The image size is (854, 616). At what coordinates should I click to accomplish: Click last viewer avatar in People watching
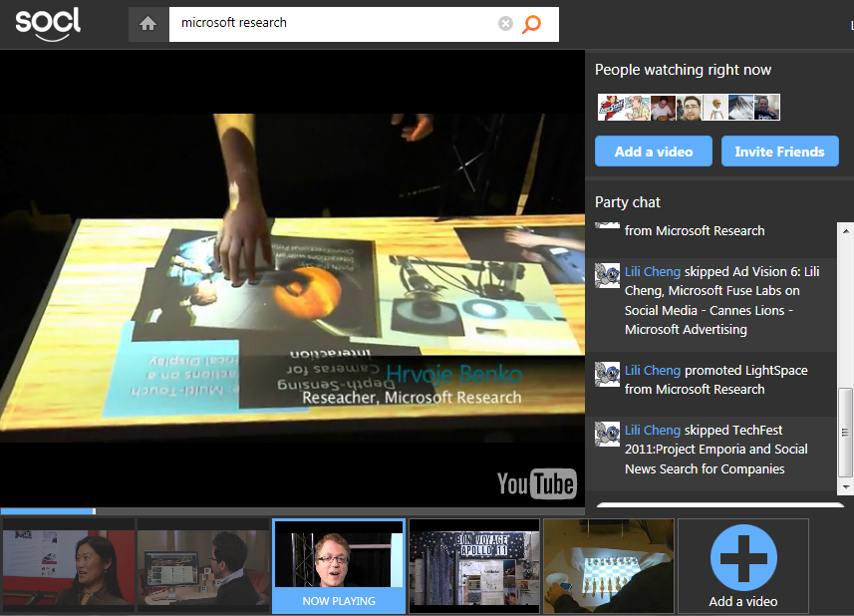point(767,108)
